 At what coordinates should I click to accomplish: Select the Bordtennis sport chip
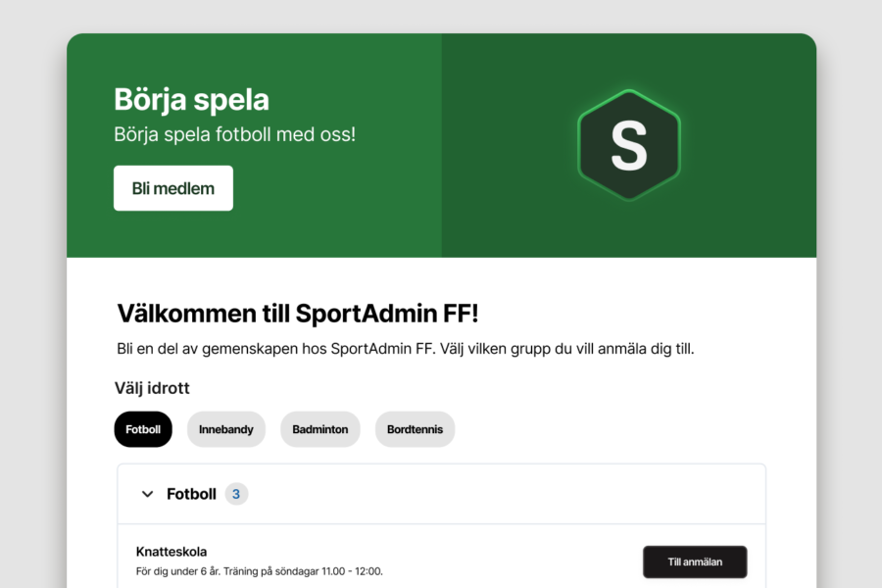point(415,429)
